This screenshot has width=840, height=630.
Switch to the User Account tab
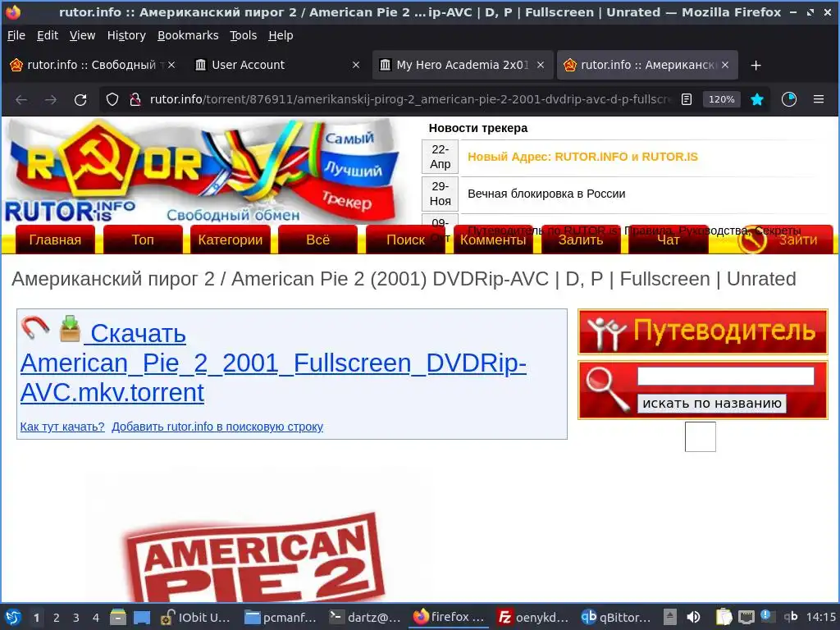coord(277,65)
